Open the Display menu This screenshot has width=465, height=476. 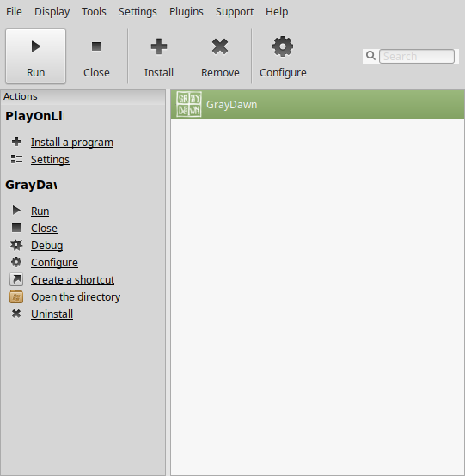tap(52, 12)
